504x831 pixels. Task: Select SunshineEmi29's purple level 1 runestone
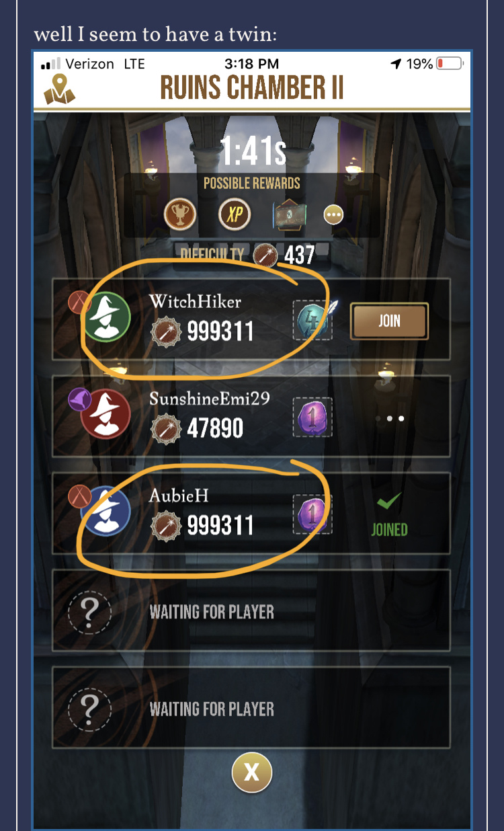[312, 417]
